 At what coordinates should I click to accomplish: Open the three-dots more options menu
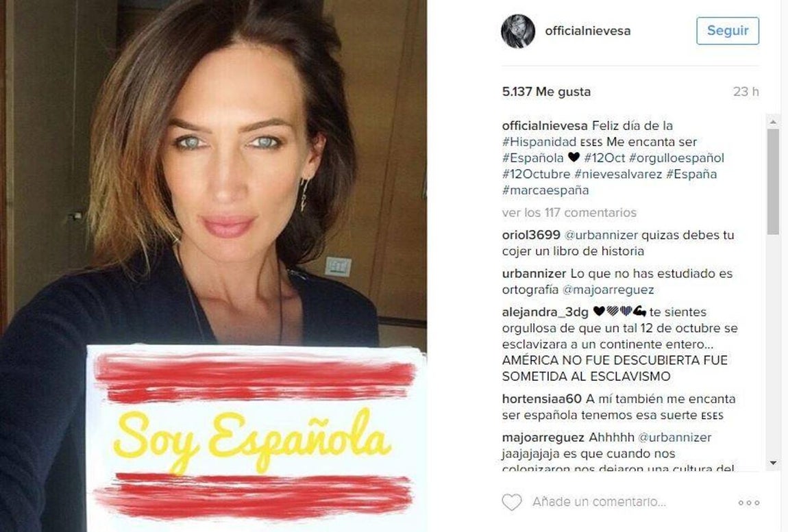point(749,503)
